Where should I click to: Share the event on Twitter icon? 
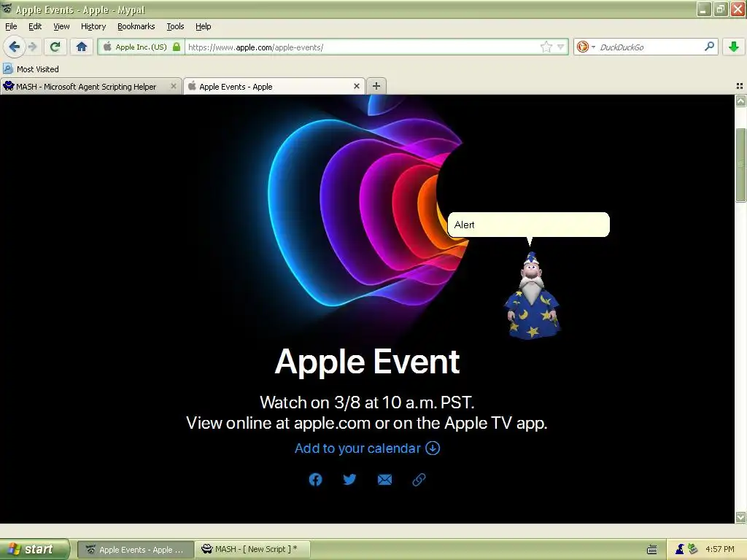pos(349,480)
